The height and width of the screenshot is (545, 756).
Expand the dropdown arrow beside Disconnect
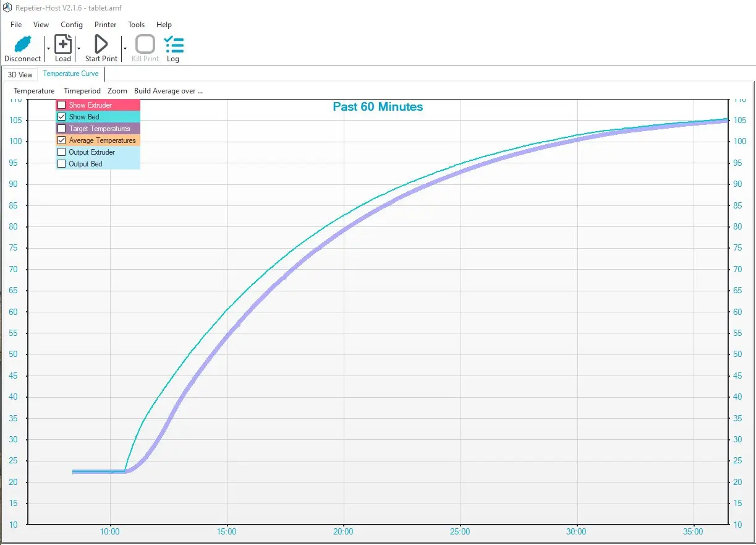[x=48, y=48]
